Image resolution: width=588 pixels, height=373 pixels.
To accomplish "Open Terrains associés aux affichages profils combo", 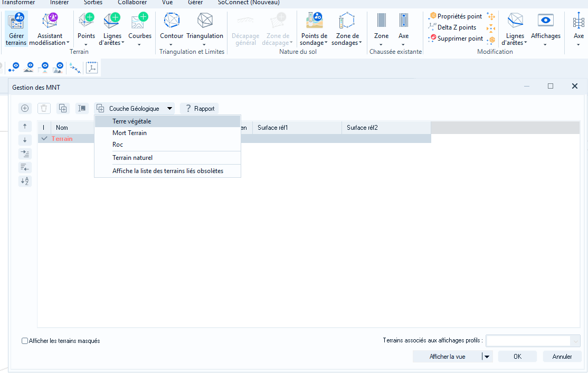I will 533,341.
